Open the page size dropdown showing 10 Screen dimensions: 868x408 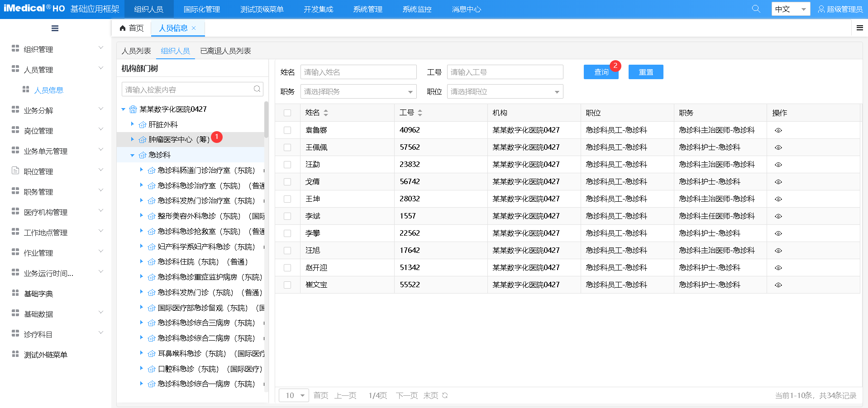[294, 395]
